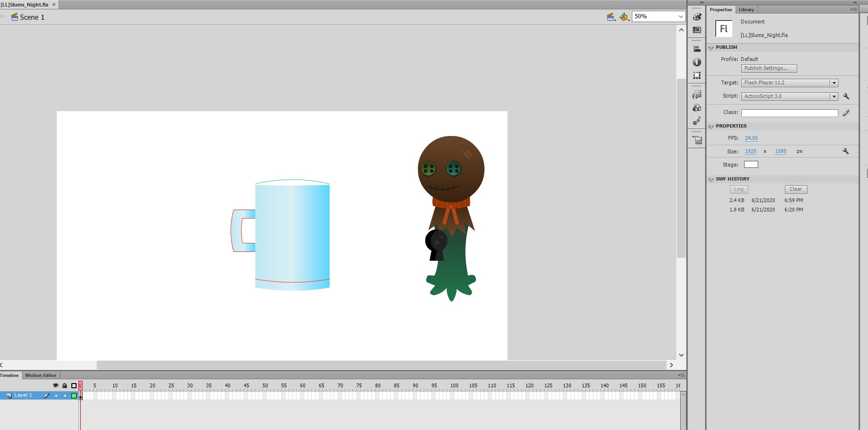Open the Info panel icon

click(x=697, y=62)
